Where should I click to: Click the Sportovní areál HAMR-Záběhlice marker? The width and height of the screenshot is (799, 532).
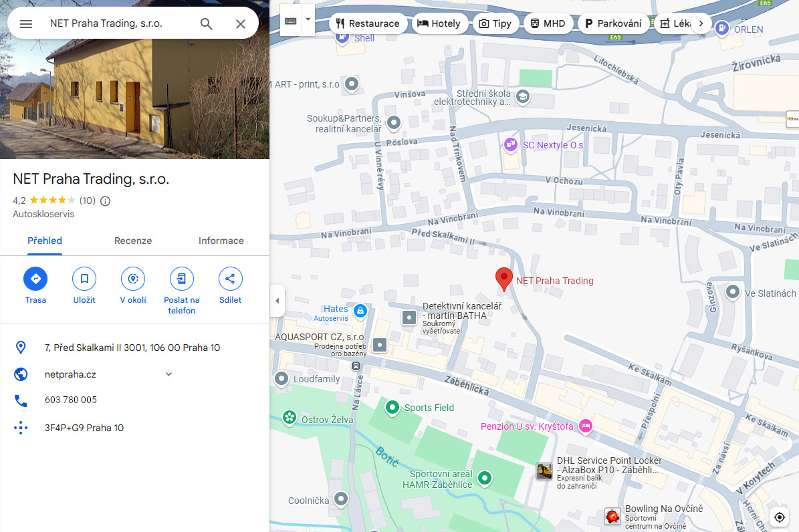click(485, 478)
